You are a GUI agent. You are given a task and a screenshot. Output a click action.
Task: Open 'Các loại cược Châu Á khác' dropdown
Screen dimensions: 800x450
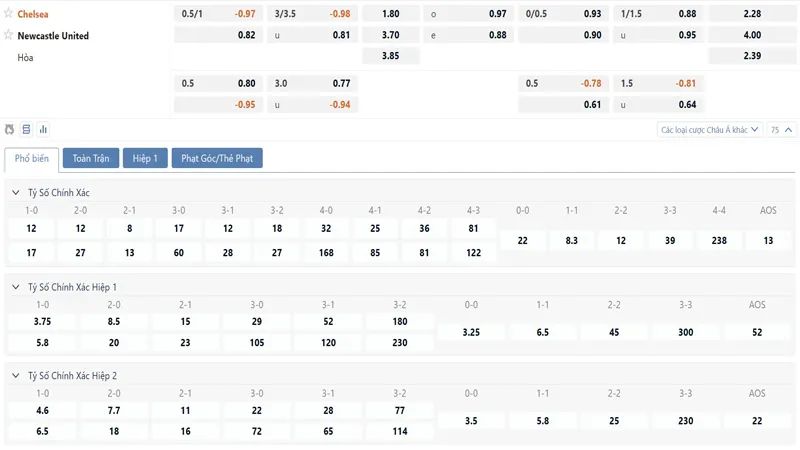tap(710, 129)
